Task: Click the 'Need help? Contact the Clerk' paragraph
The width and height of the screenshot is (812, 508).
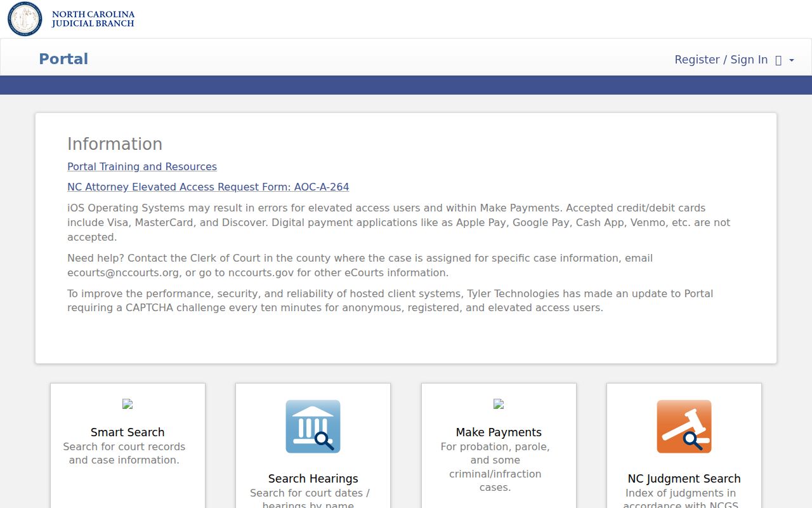Action: click(x=360, y=265)
